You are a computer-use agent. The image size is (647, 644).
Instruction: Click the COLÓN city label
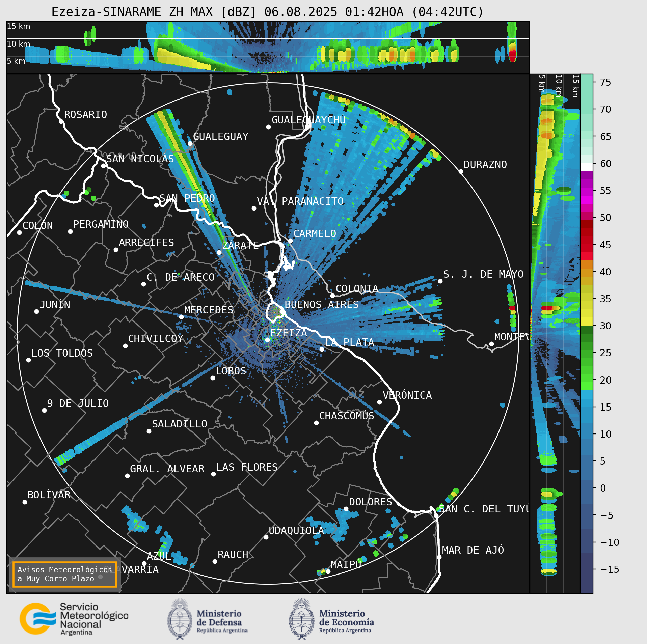point(38,226)
